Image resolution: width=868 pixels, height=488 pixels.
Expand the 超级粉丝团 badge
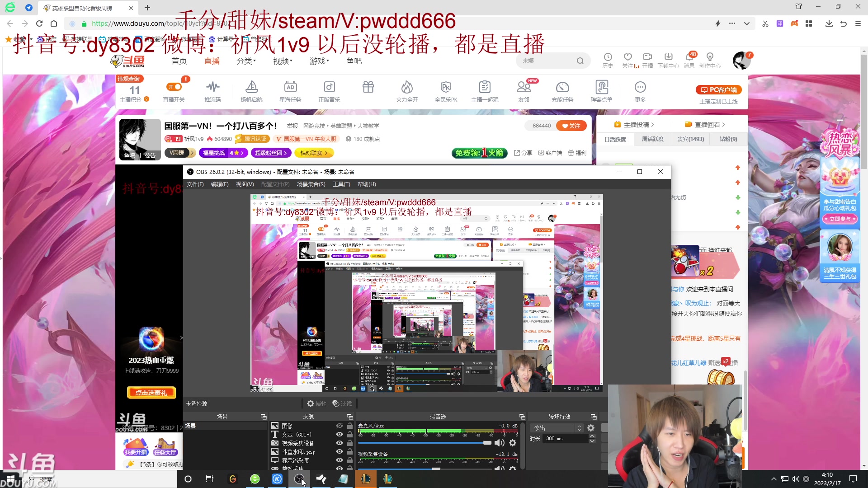click(x=271, y=153)
